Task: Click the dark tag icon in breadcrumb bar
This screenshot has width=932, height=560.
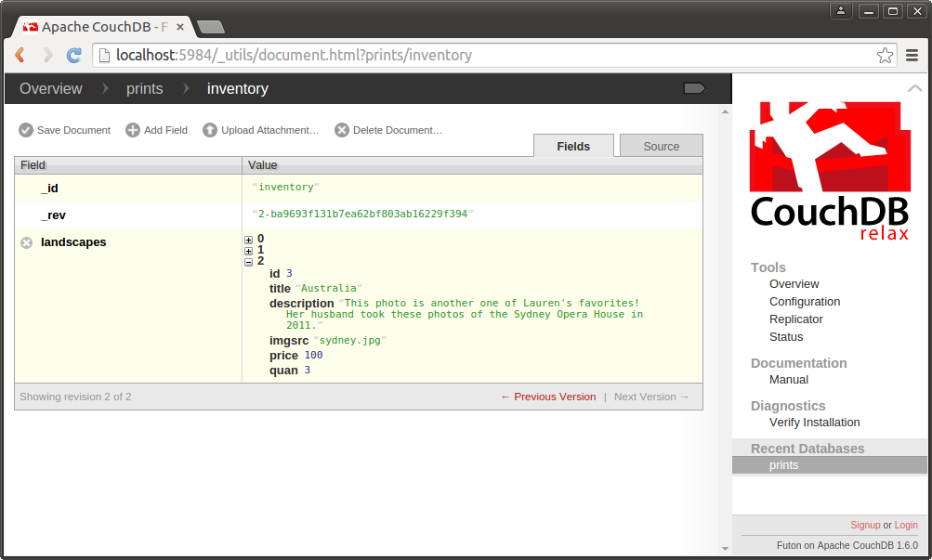Action: pyautogui.click(x=694, y=88)
